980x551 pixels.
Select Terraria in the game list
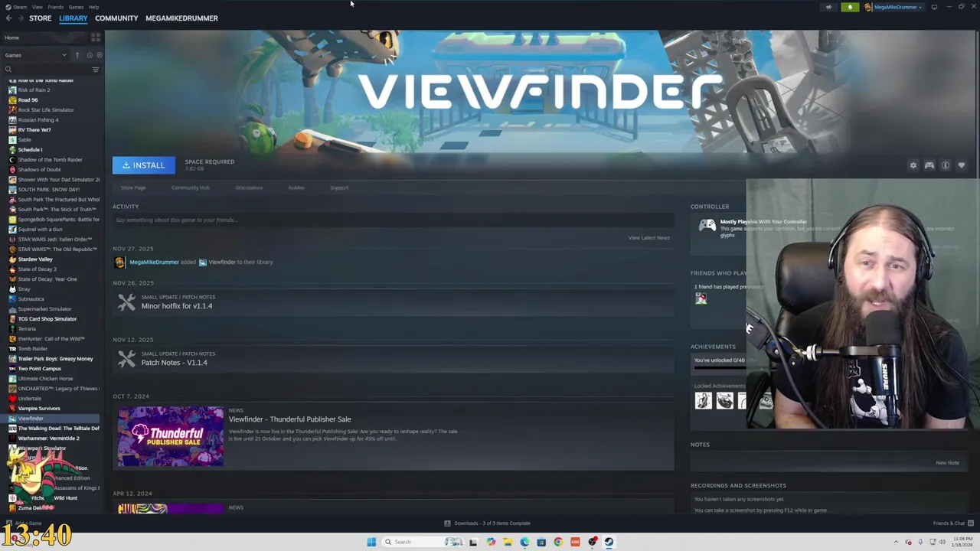(27, 329)
